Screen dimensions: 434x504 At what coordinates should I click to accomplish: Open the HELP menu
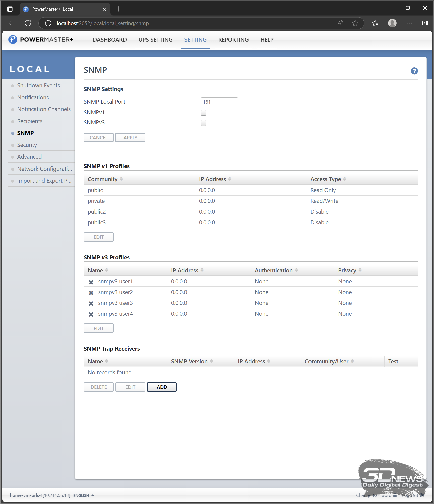click(x=267, y=40)
